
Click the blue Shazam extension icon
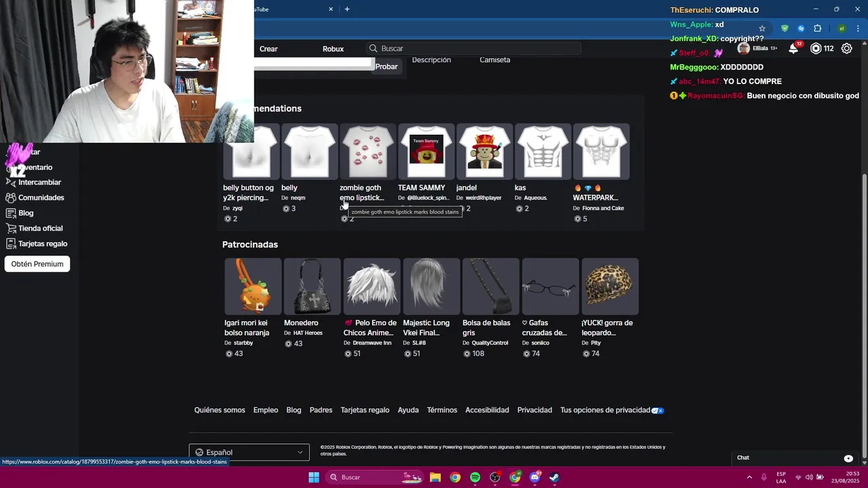tap(801, 28)
